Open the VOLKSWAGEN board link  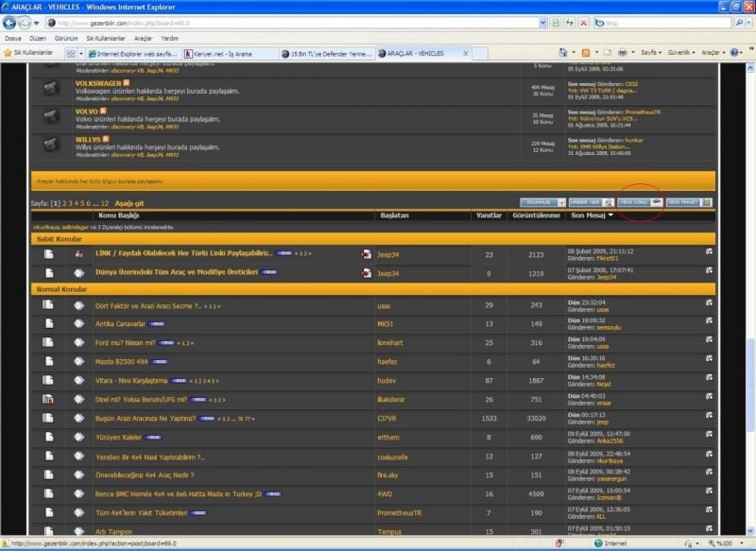(98, 83)
